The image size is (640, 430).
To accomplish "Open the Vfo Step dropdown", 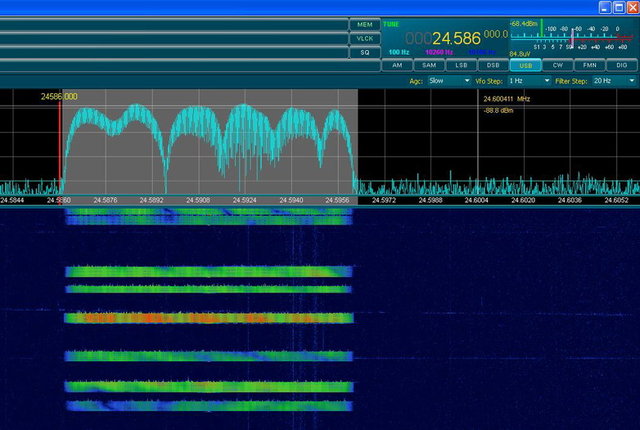I will pos(529,80).
